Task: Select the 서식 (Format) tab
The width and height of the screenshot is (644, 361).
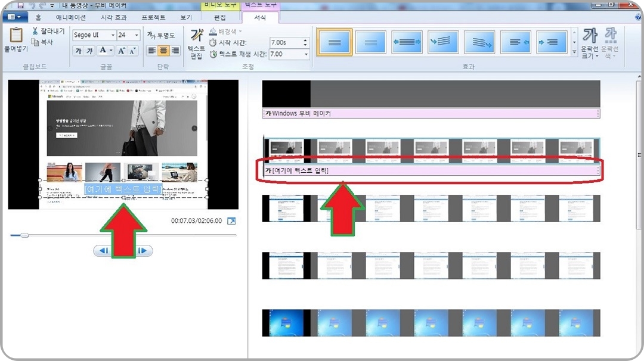Action: coord(260,17)
